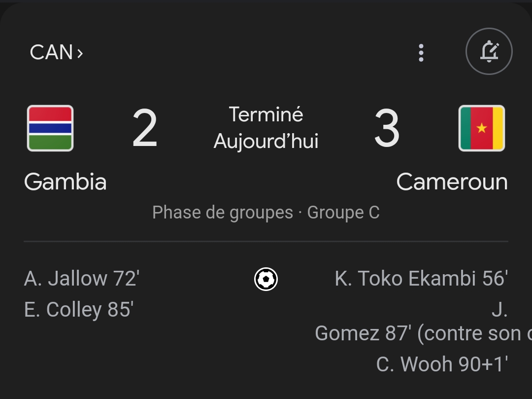Select the Gambia team name

[x=65, y=182]
